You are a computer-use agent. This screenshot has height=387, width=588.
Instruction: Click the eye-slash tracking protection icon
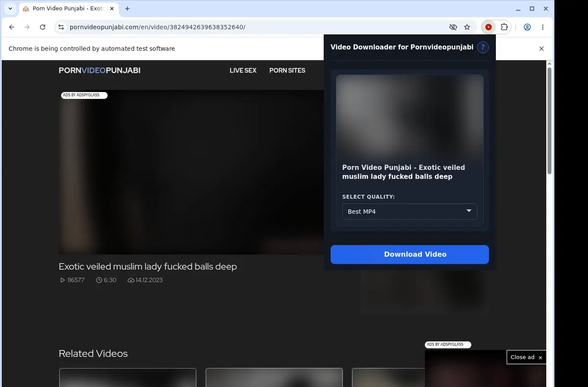click(x=453, y=27)
